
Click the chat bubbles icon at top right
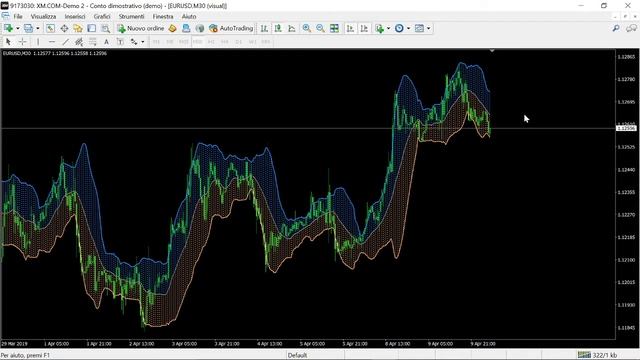(x=631, y=28)
